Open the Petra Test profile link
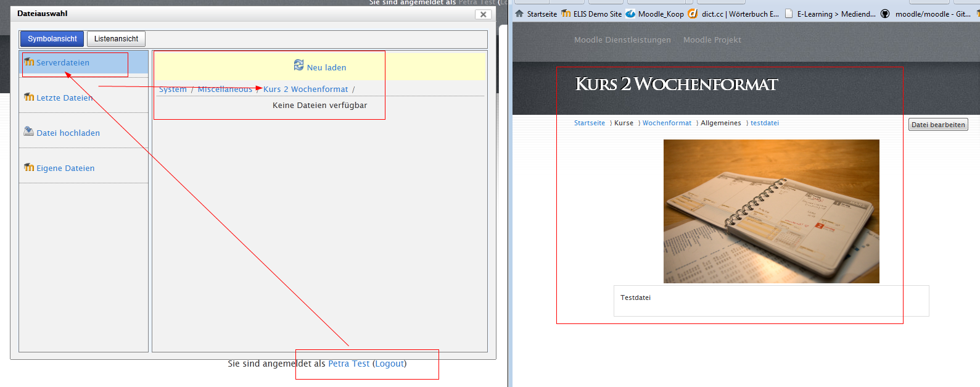Screen dimensions: 980x387 [348, 364]
